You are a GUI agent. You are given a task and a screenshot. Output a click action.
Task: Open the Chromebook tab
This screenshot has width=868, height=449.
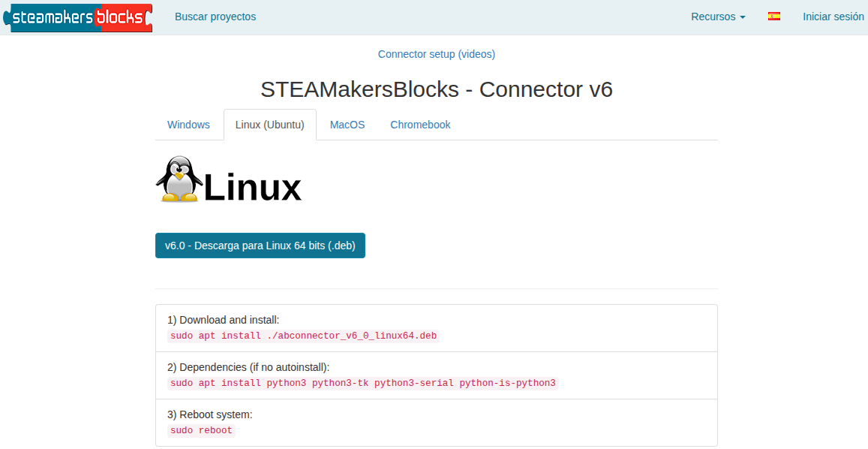tap(420, 125)
